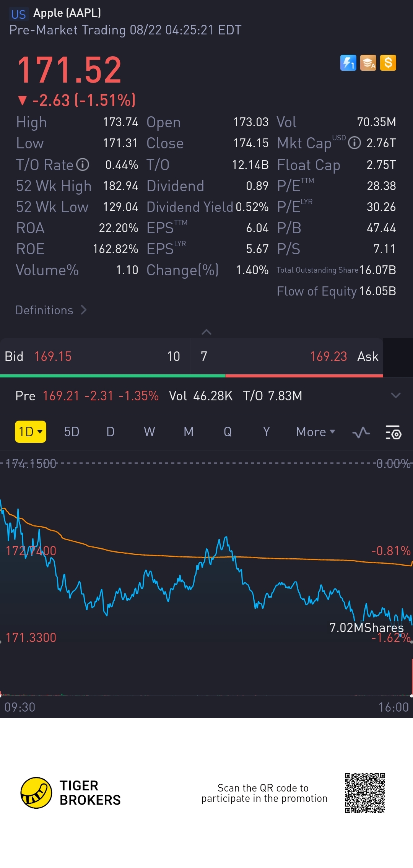Select the Y yearly chart tab
Screen dimensions: 413x868
click(x=267, y=432)
